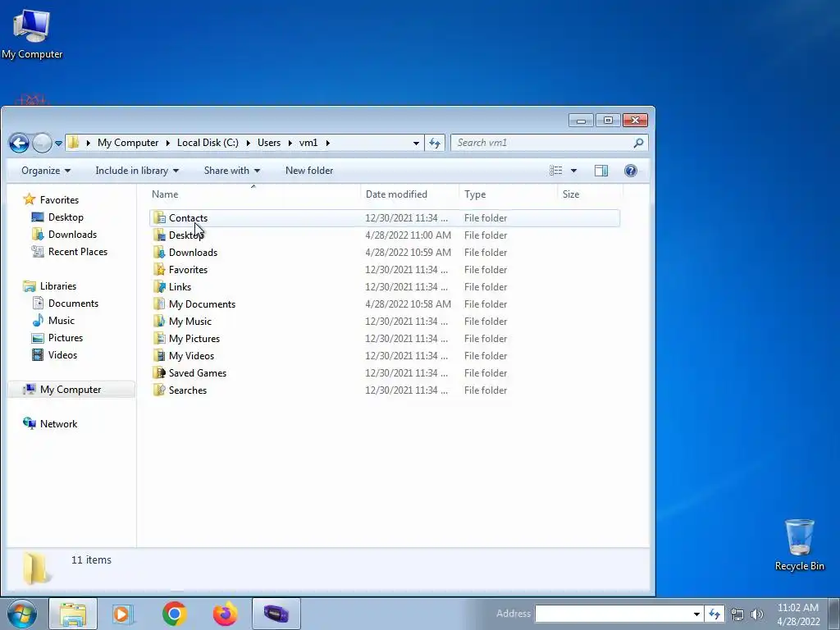Show the preview pane icon
The image size is (840, 630).
coord(601,171)
